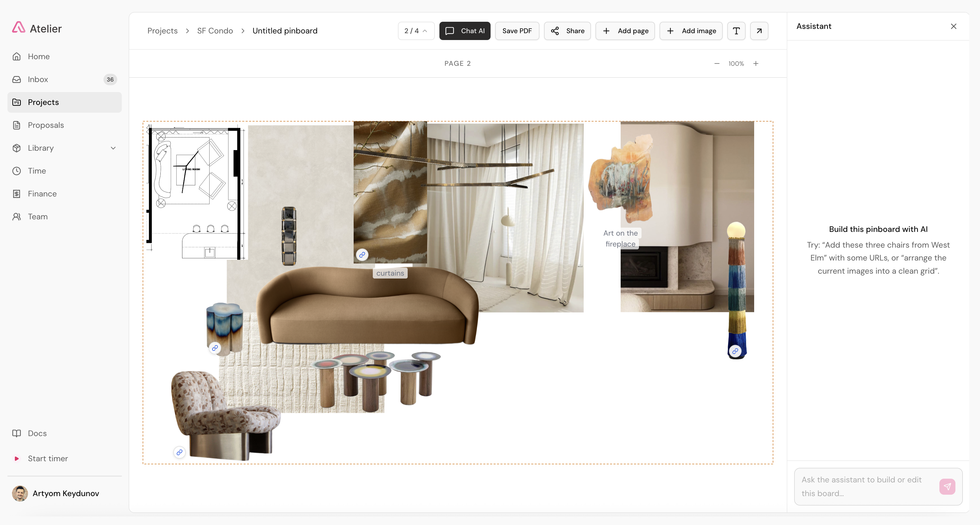Close the Assistant panel
Viewport: 980px width, 525px height.
[953, 26]
